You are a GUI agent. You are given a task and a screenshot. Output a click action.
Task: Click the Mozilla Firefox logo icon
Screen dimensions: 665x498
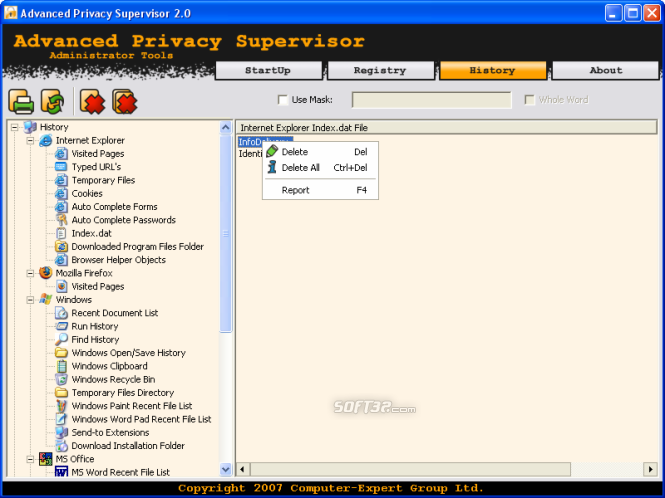(45, 273)
